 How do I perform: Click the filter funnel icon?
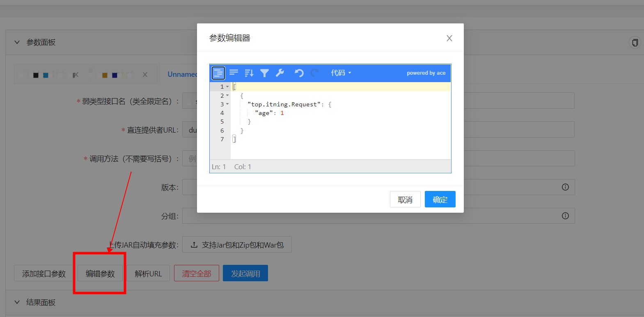tap(264, 73)
